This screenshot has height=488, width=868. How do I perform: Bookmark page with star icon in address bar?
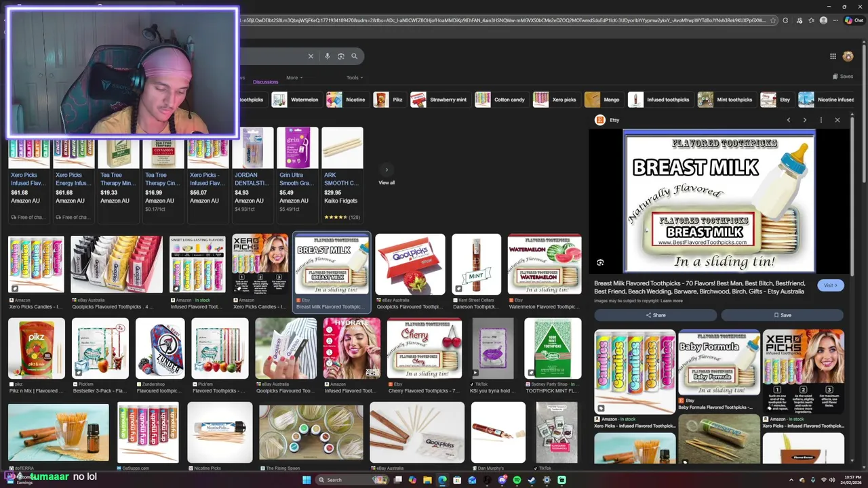[x=772, y=20]
